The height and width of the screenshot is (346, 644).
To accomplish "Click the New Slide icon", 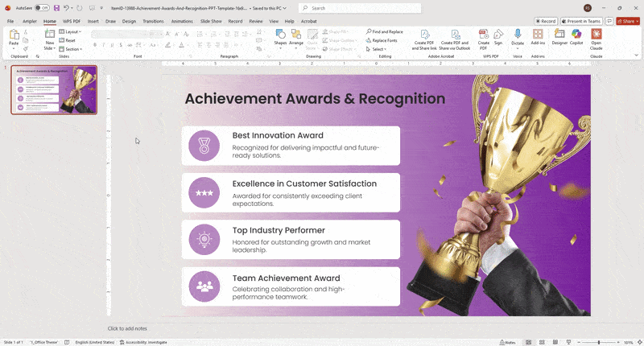I will pos(50,35).
